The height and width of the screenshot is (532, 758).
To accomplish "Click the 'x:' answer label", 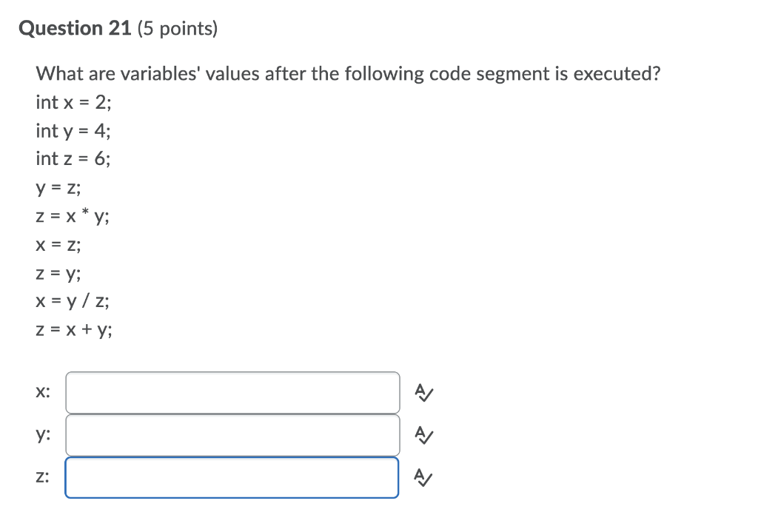I will (x=43, y=392).
